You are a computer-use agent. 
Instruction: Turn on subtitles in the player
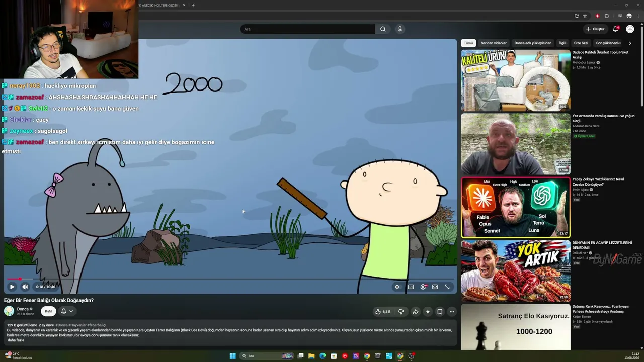point(411,287)
